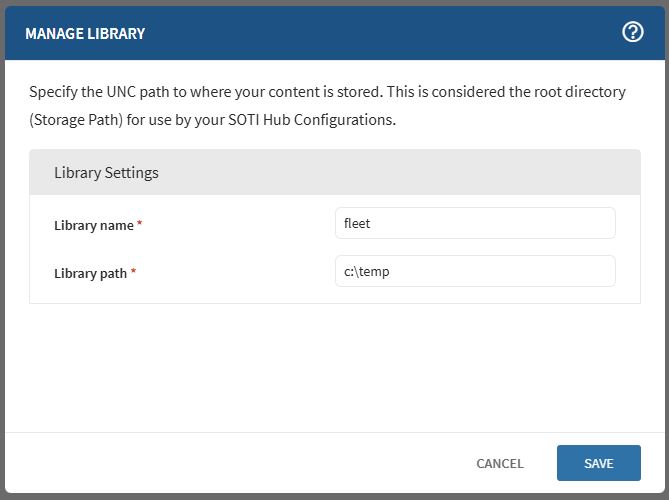Click the red asterisk beside Library path
Image resolution: width=669 pixels, height=500 pixels.
(133, 272)
